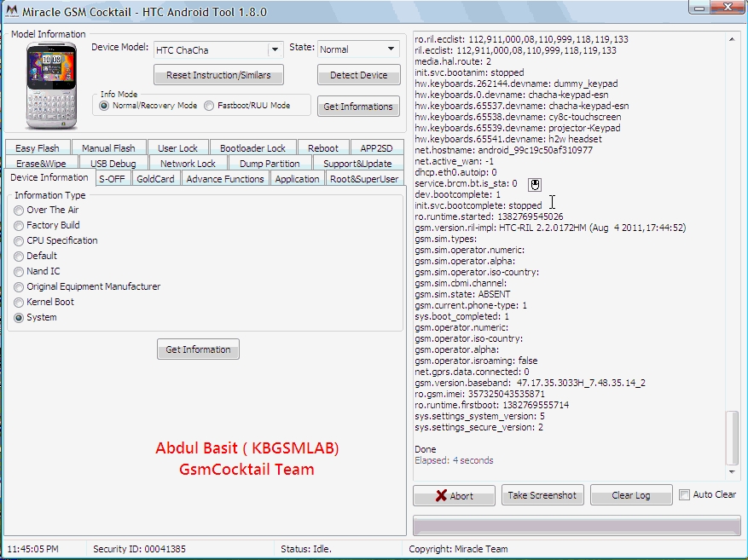
Task: Choose Default information type
Action: click(x=19, y=257)
